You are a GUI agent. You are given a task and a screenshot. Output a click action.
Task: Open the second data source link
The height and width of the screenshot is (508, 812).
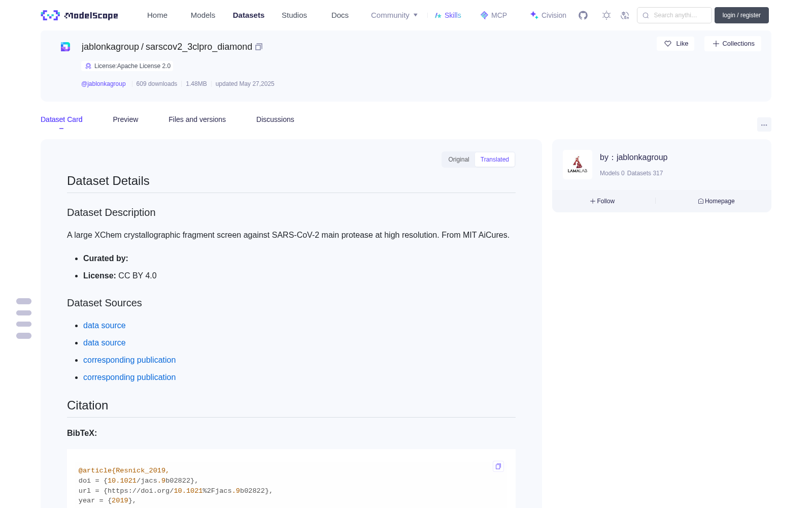(105, 343)
